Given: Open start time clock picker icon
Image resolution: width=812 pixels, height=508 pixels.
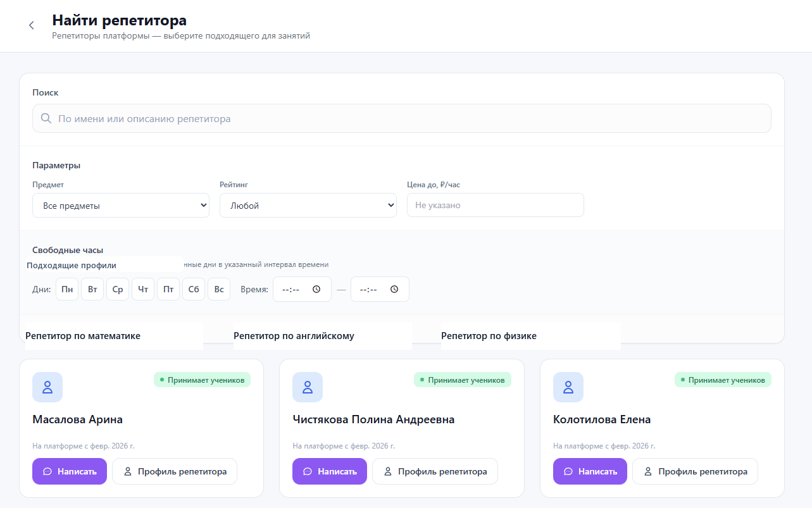Looking at the screenshot, I should coord(316,289).
